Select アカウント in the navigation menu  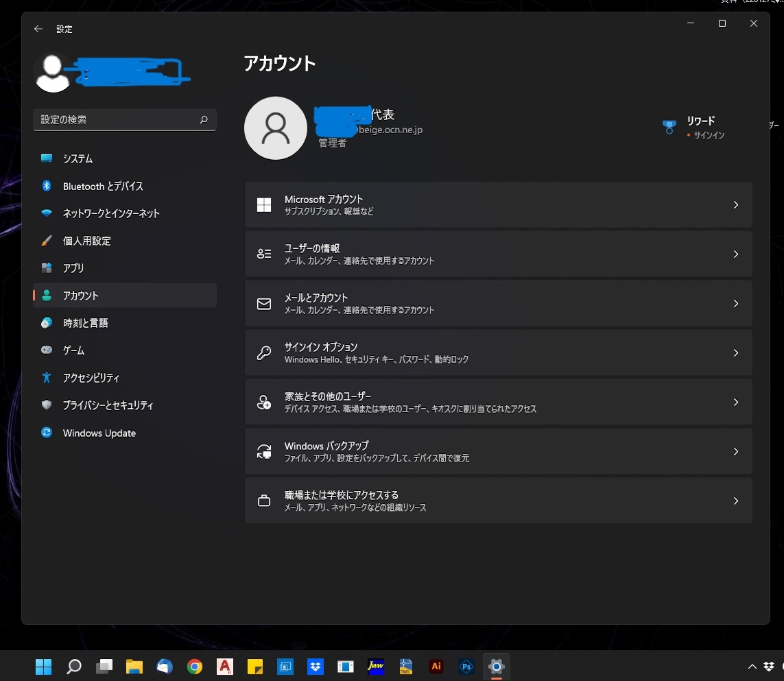pos(80,296)
